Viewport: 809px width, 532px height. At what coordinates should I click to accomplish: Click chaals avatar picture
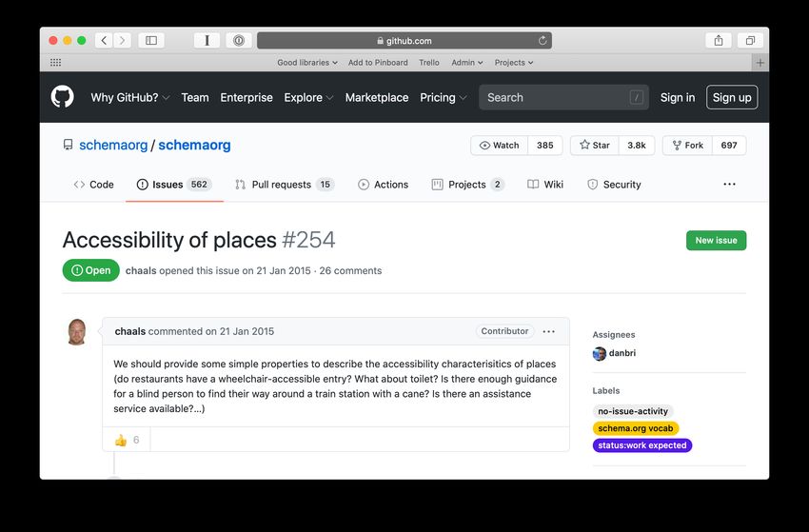(x=77, y=331)
